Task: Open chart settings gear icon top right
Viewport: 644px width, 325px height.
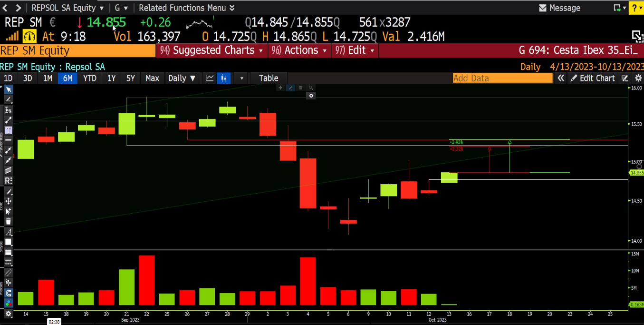Action: (x=638, y=78)
